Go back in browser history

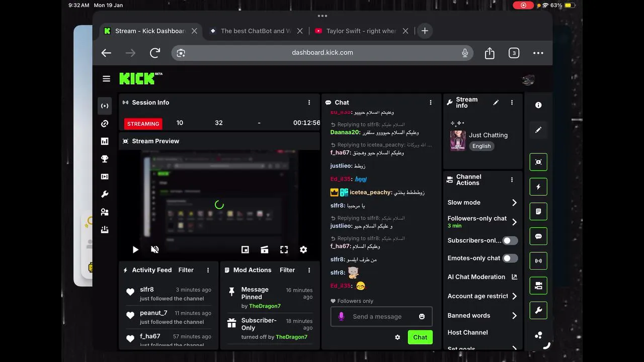tap(106, 53)
